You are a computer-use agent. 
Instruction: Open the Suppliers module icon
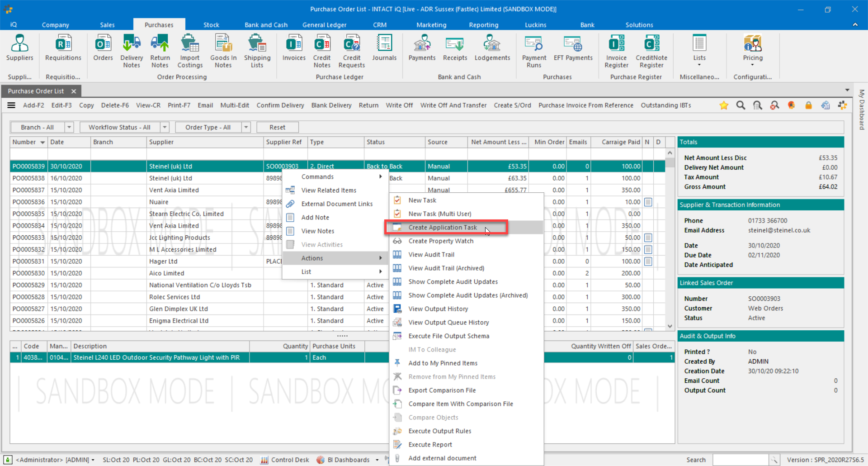20,50
